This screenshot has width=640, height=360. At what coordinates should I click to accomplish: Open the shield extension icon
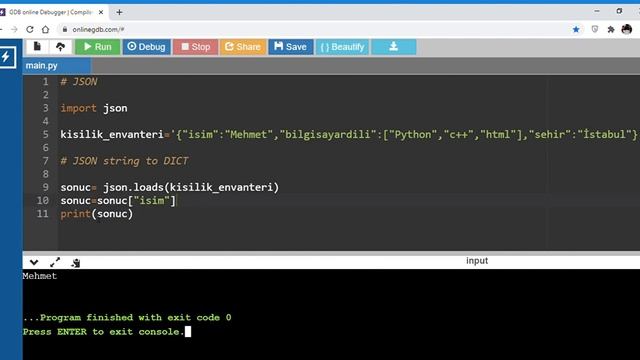pyautogui.click(x=595, y=29)
